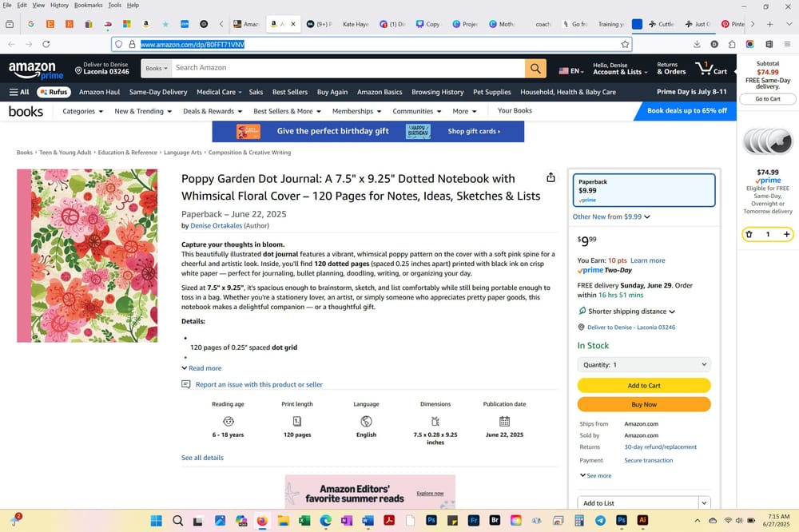Switch to the Kate Haye tab
This screenshot has height=532, width=799.
click(356, 24)
